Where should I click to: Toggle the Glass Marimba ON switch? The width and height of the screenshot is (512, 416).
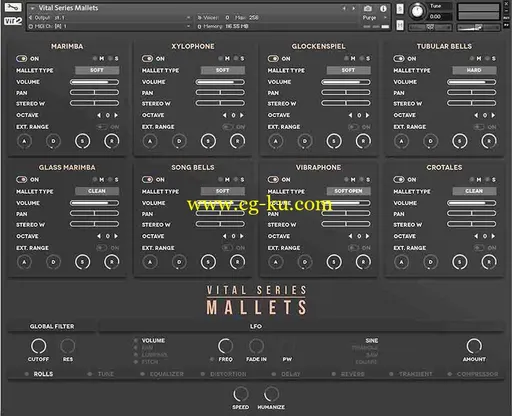pos(22,180)
